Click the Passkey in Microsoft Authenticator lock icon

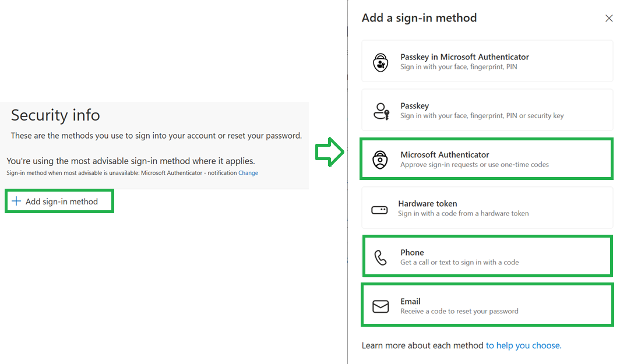(x=381, y=62)
